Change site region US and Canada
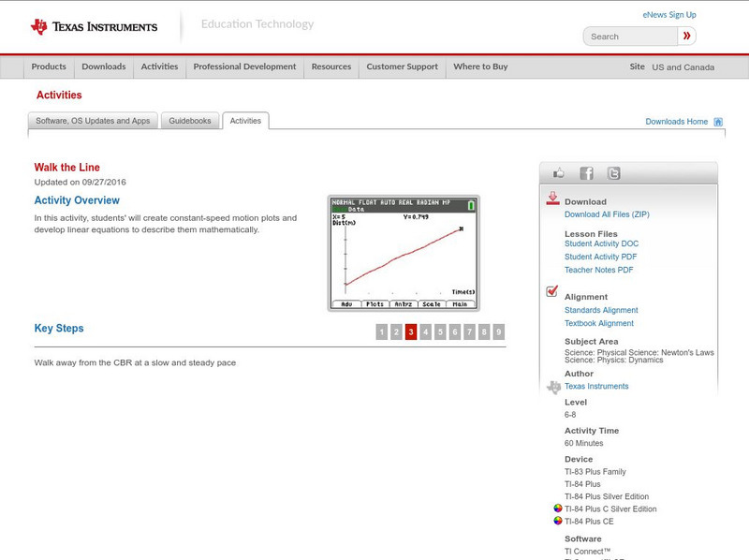 pyautogui.click(x=683, y=67)
